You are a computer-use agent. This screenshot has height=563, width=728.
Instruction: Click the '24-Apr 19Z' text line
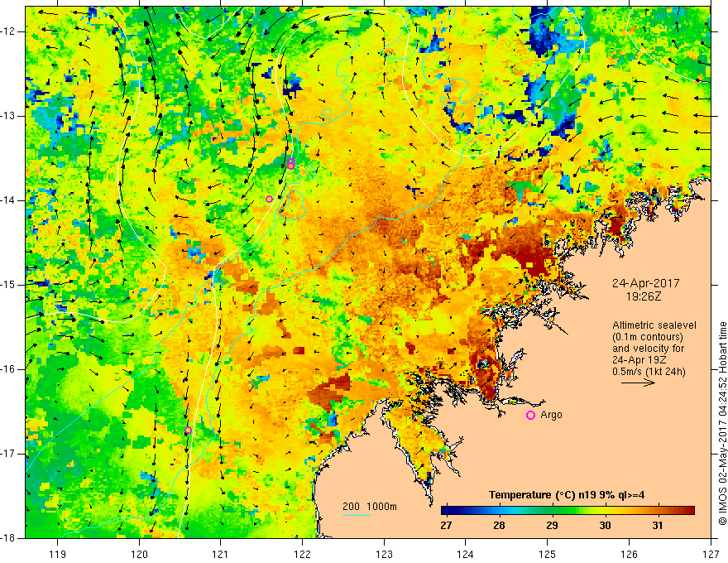pos(639,360)
